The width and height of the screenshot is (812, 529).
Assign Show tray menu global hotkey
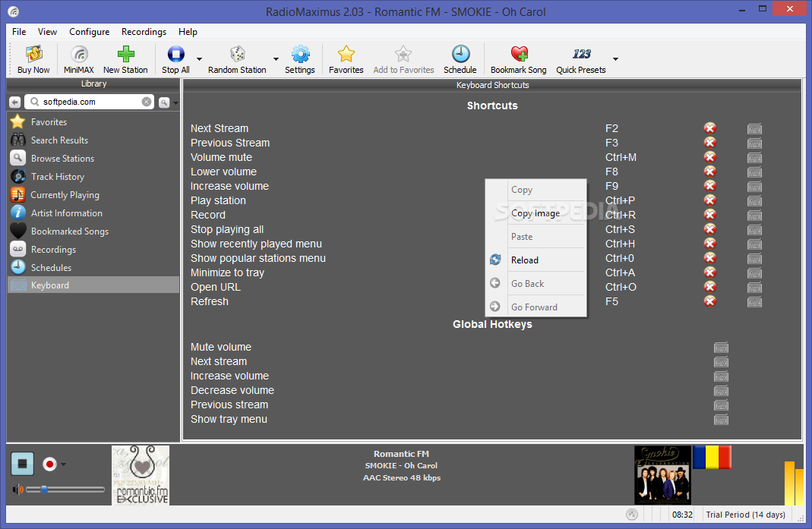coord(721,419)
